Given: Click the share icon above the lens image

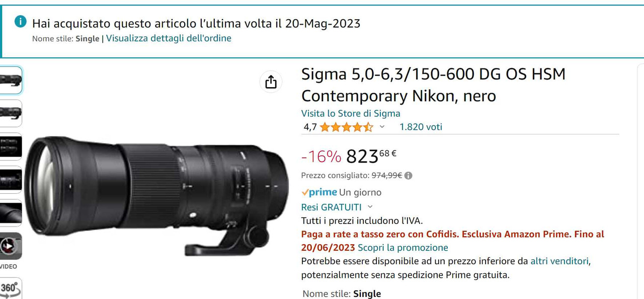Looking at the screenshot, I should (271, 82).
